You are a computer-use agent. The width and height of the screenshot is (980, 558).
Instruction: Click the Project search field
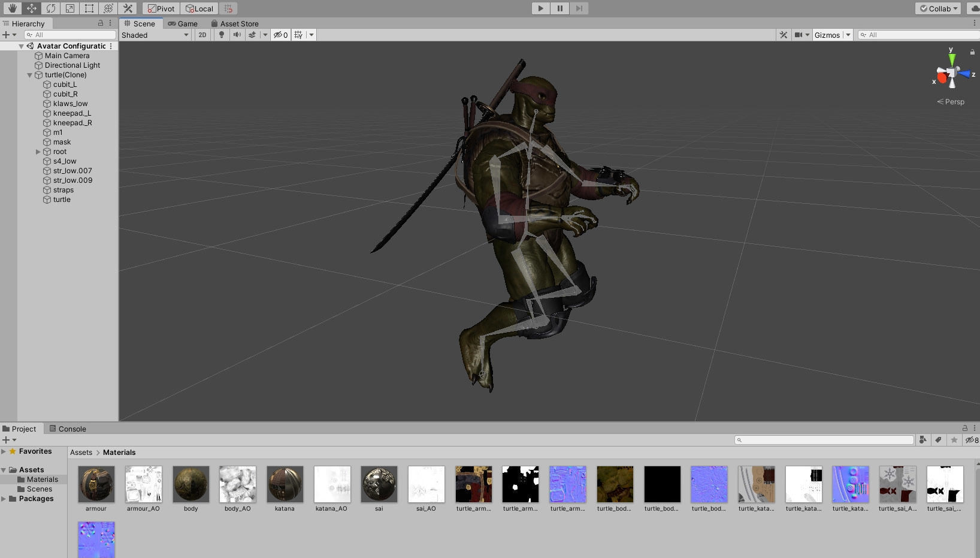tap(824, 440)
